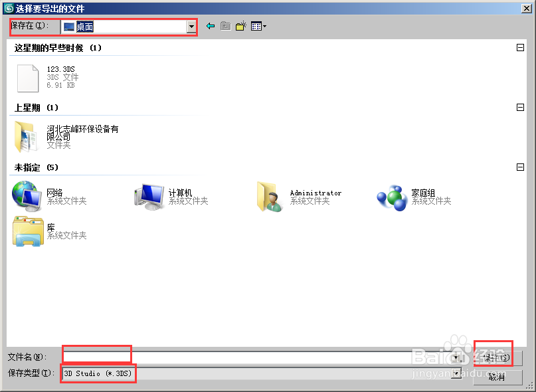Image resolution: width=536 pixels, height=392 pixels.
Task: Click the 取消 cancel button
Action: pyautogui.click(x=497, y=376)
